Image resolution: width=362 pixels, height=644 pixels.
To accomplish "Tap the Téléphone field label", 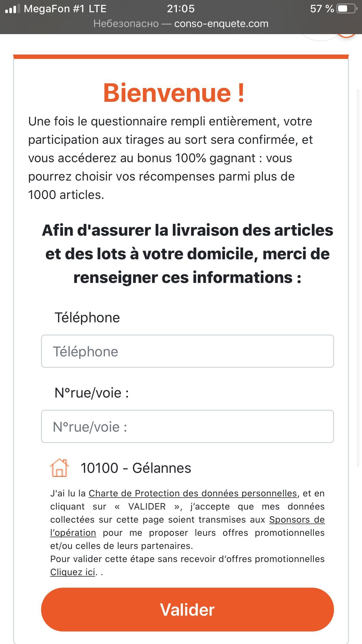I will click(87, 318).
